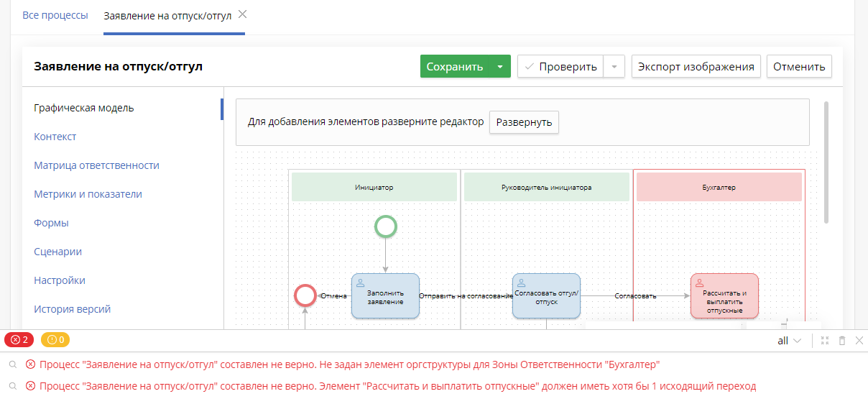868x404 pixels.
Task: Open the Проверить dropdown arrow
Action: [x=614, y=67]
